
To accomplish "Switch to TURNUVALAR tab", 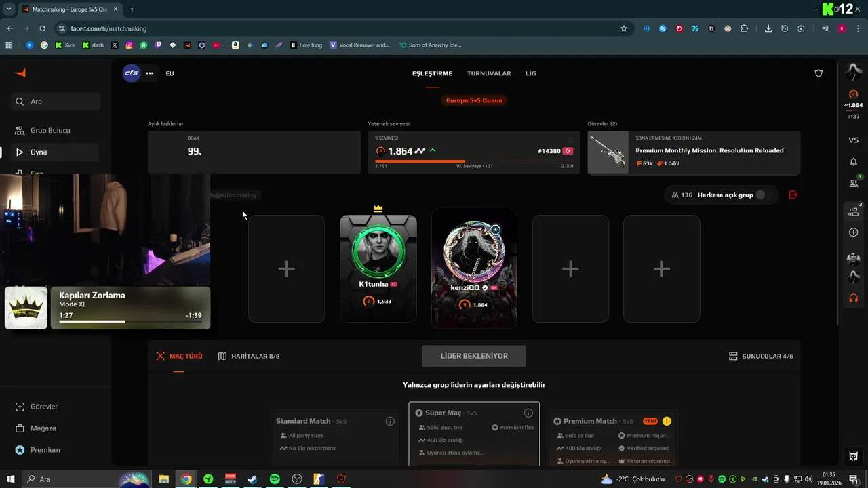I will click(x=489, y=73).
